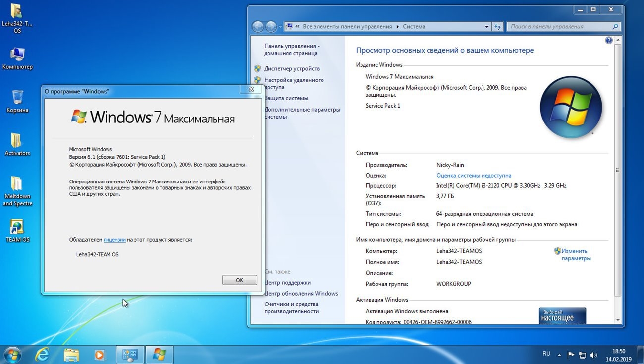Viewport: 644px width, 364px height.
Task: Open the лицензии license link
Action: point(114,240)
